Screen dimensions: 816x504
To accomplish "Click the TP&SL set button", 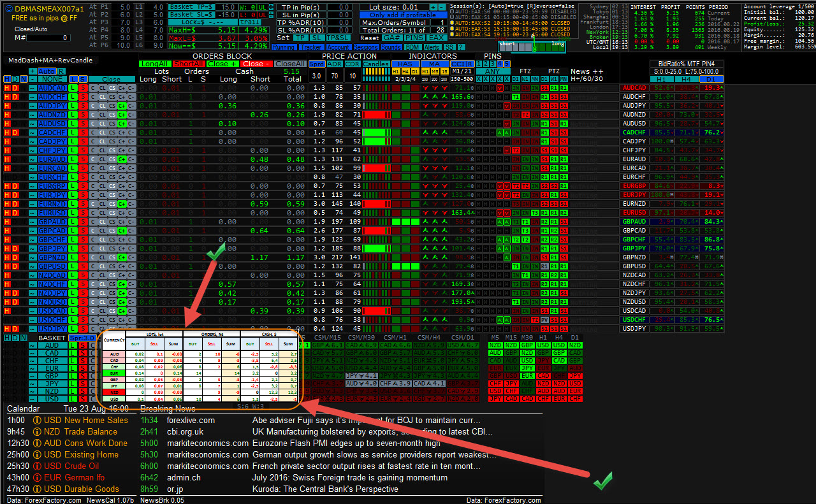I will point(338,38).
